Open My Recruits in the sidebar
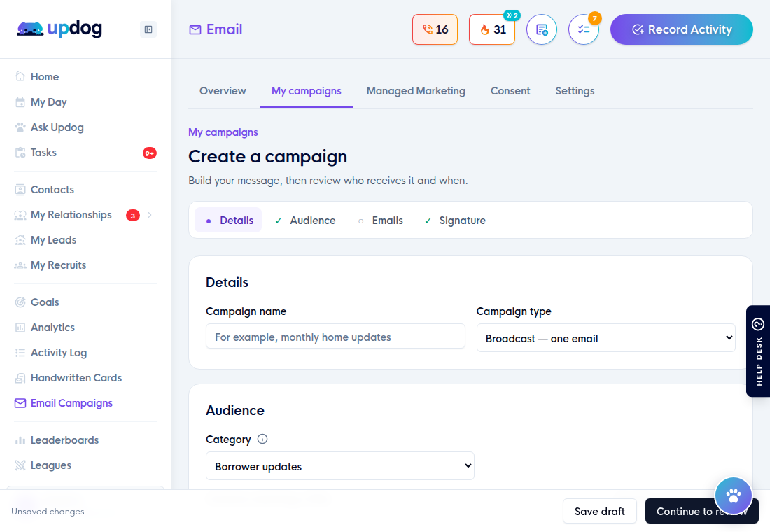 tap(58, 265)
